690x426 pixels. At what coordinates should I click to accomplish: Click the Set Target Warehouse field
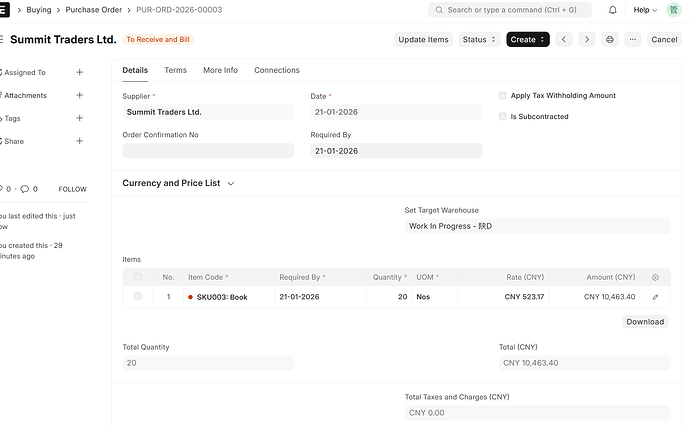pyautogui.click(x=536, y=226)
